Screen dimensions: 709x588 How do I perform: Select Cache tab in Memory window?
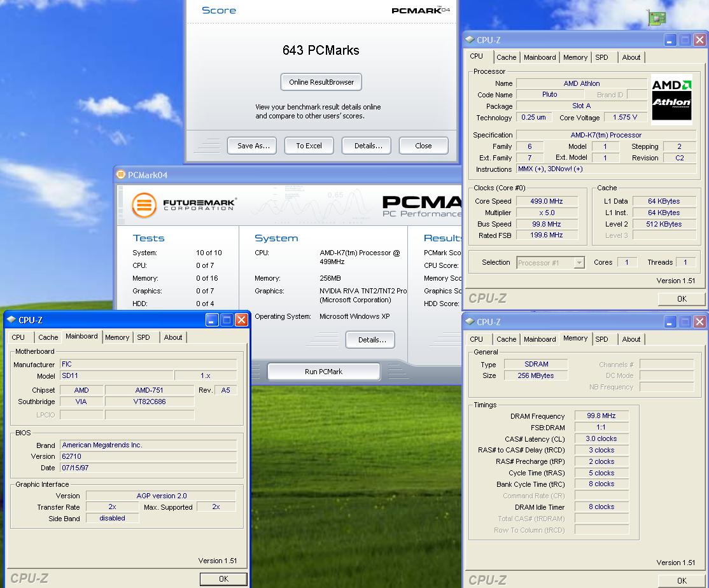(506, 339)
